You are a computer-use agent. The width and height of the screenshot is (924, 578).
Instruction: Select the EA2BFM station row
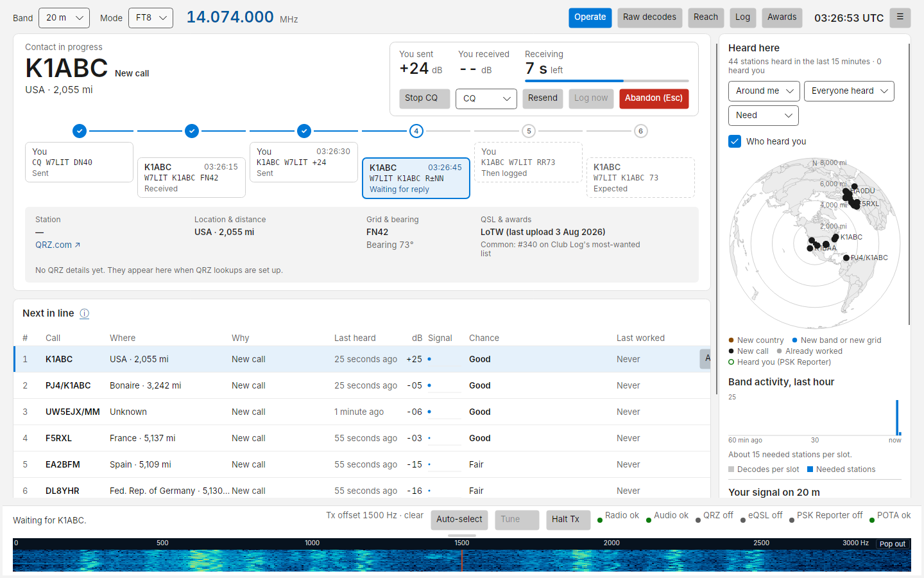(362, 464)
